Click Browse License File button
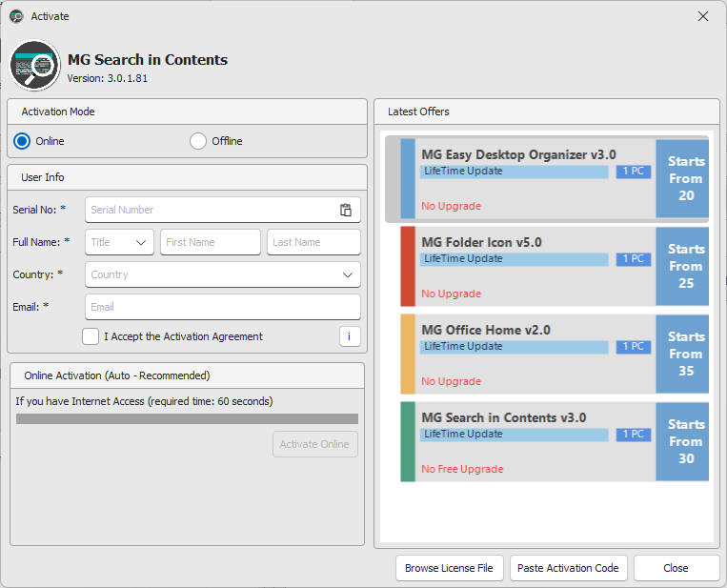727x588 pixels. point(450,568)
